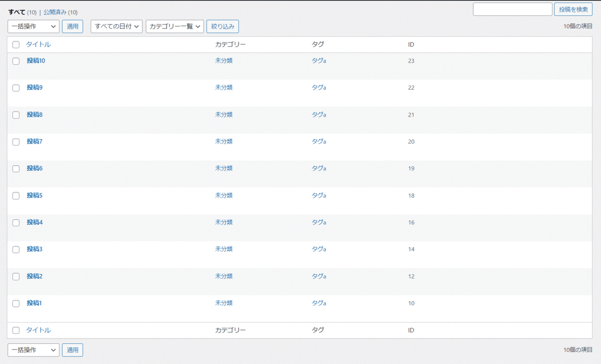
Task: Click タグa tag in 投稿4 row
Action: point(319,222)
